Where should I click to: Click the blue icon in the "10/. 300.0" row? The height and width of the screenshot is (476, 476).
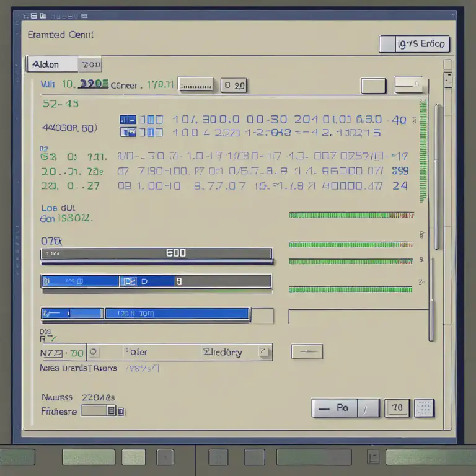[x=128, y=119]
